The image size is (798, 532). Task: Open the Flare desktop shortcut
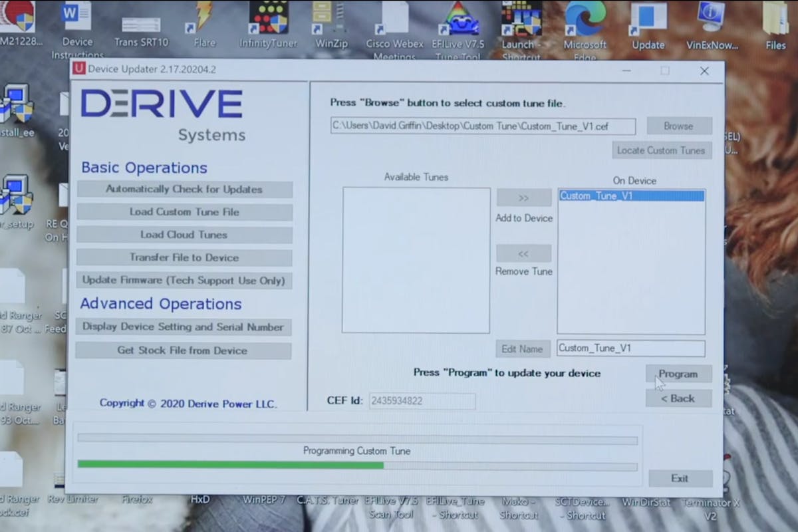[x=204, y=21]
